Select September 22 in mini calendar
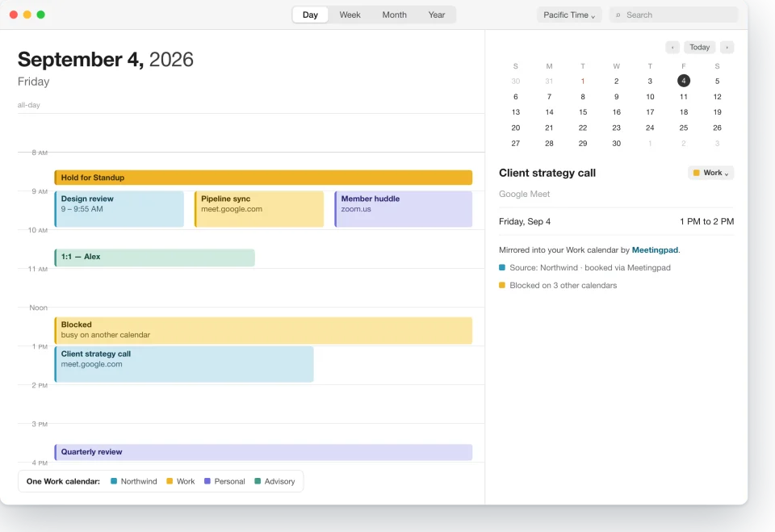 583,128
